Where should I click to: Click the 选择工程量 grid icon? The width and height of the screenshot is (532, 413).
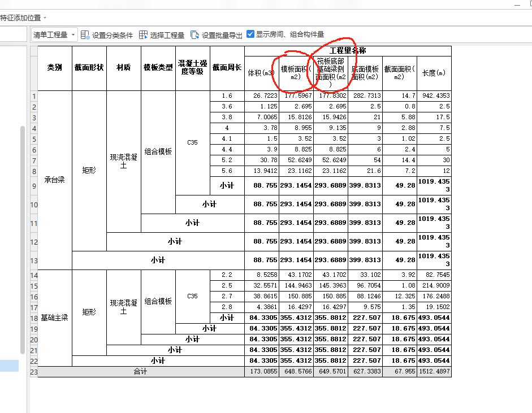(x=143, y=35)
